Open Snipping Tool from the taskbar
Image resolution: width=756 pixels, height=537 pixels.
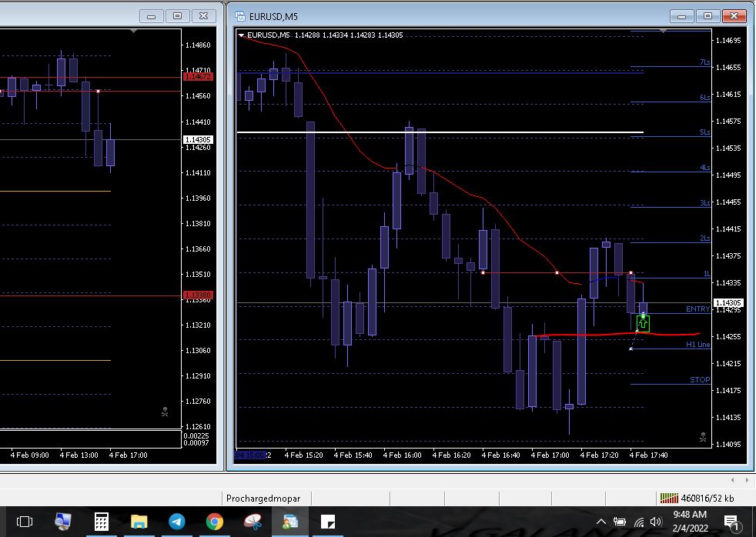[x=253, y=522]
